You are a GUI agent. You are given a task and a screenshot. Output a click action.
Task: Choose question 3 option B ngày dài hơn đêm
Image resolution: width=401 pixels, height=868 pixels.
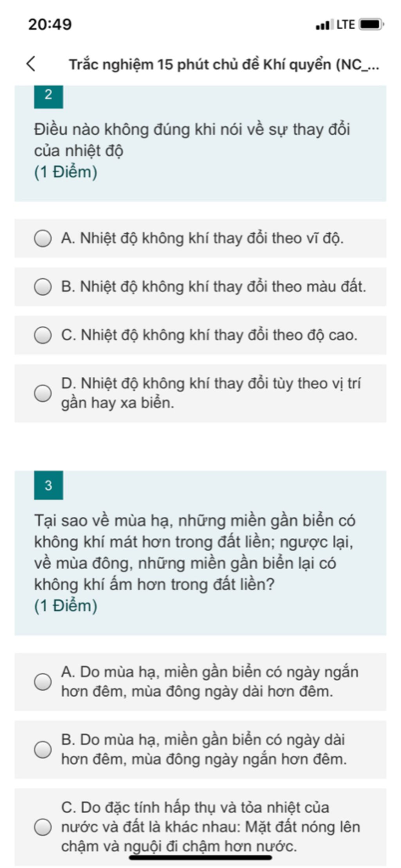(x=200, y=749)
